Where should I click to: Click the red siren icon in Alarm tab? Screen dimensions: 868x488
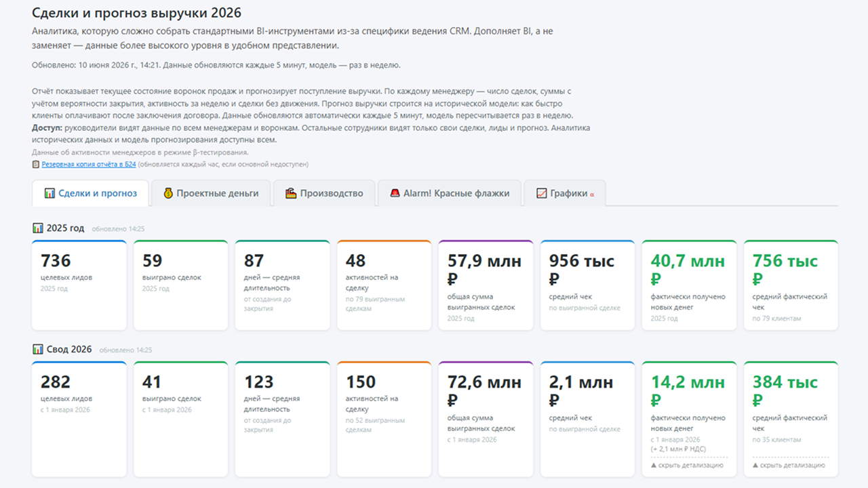pyautogui.click(x=395, y=193)
